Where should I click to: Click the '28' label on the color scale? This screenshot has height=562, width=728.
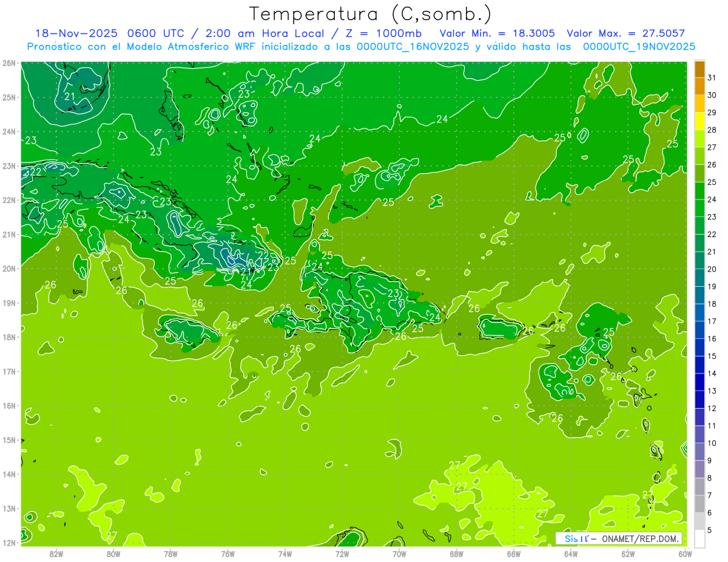712,130
